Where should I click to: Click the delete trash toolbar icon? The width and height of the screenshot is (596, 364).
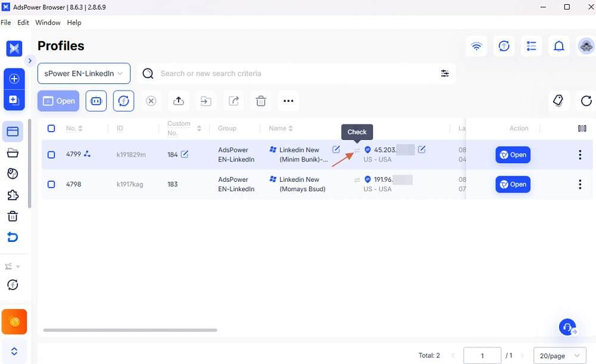pos(261,101)
